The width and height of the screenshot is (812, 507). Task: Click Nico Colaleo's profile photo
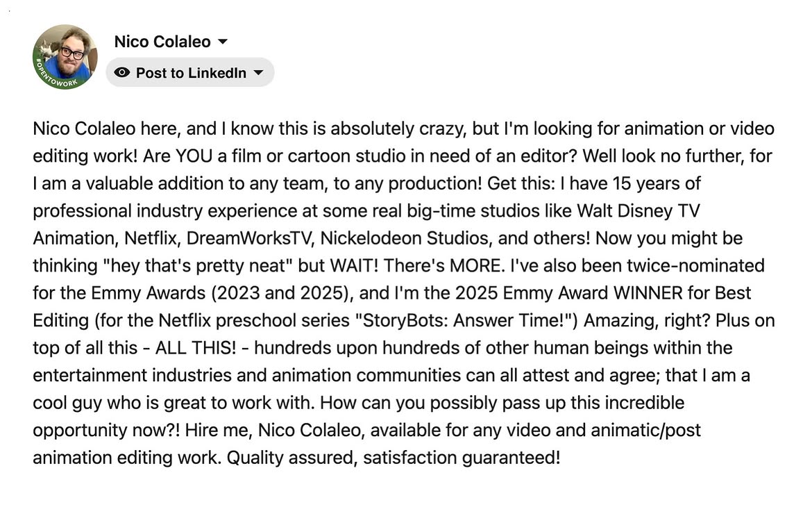tap(65, 57)
